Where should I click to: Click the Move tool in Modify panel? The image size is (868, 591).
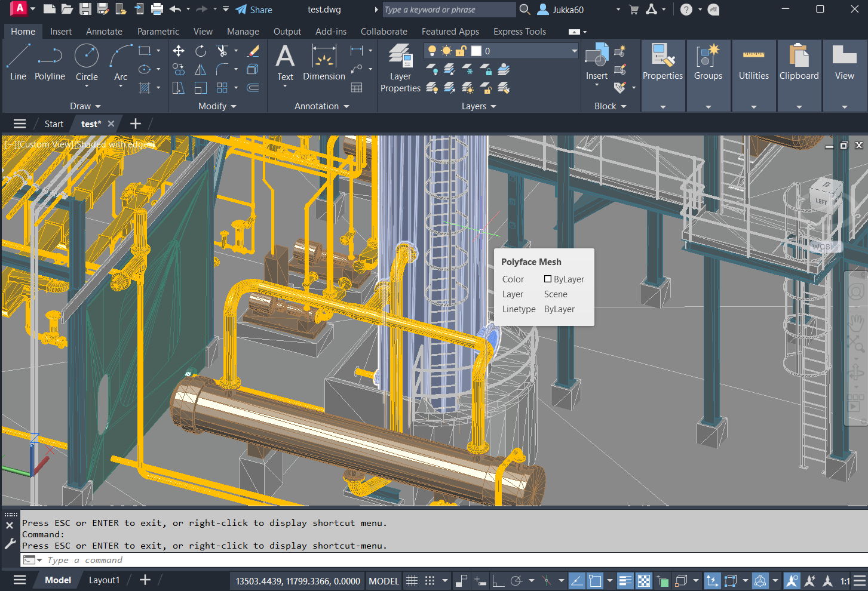(x=179, y=51)
